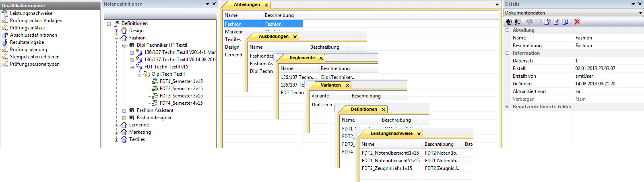The image size is (644, 182).
Task: Click the red X delete icon
Action: pos(577,22)
